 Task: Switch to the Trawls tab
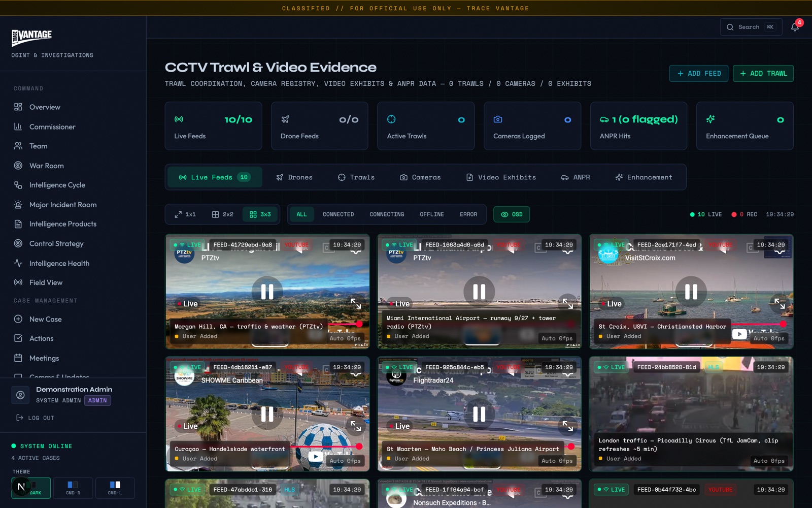tap(356, 177)
